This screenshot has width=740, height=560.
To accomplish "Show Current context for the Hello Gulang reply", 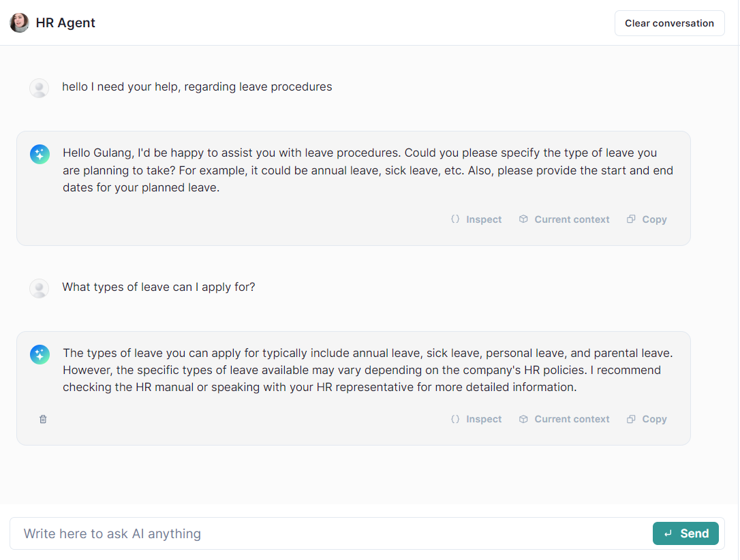I will pos(564,219).
